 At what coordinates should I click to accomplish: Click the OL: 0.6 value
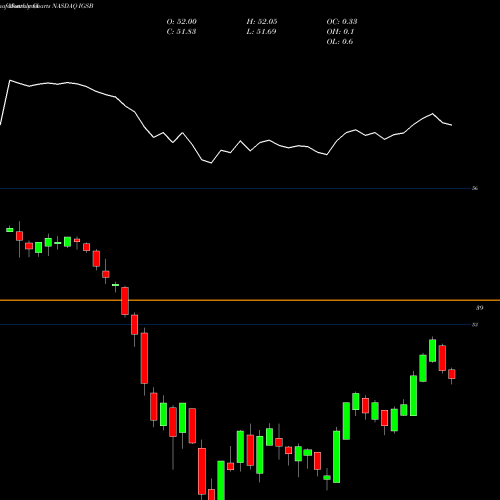(340, 42)
